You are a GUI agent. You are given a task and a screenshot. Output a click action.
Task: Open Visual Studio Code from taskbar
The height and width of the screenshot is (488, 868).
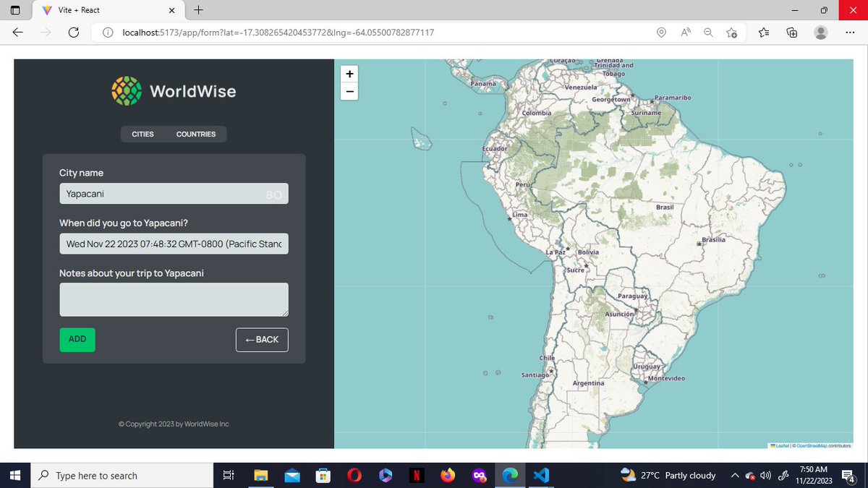(541, 475)
